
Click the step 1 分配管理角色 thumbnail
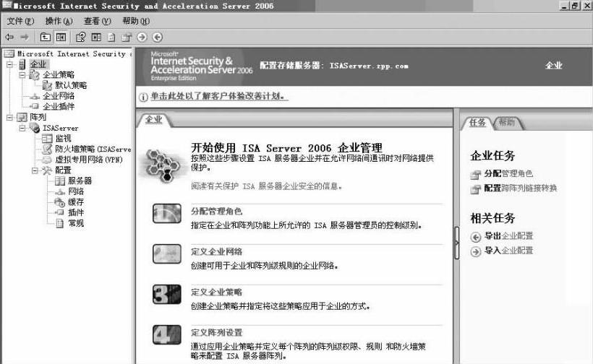[167, 213]
